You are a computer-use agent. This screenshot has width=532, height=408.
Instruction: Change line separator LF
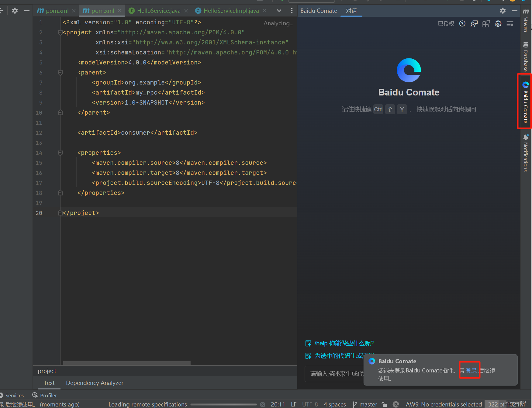pyautogui.click(x=294, y=404)
